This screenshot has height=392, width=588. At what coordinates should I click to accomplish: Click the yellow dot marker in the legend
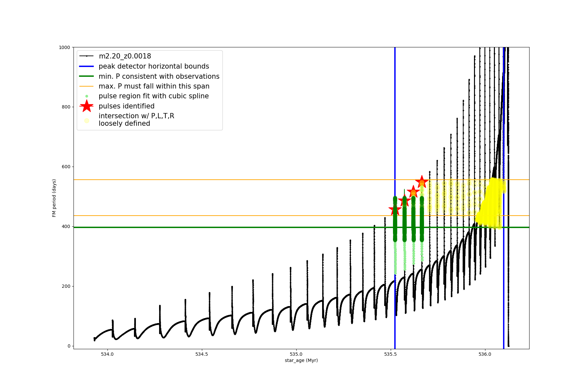click(x=87, y=121)
